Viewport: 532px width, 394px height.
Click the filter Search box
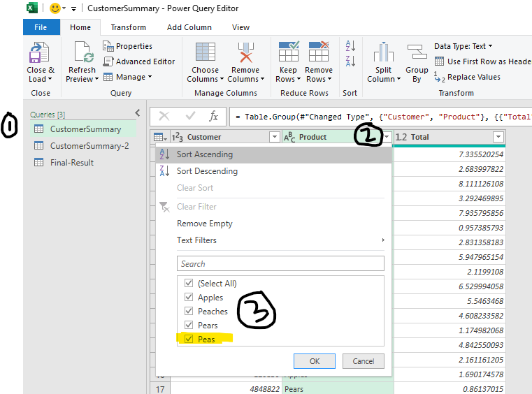click(x=280, y=263)
